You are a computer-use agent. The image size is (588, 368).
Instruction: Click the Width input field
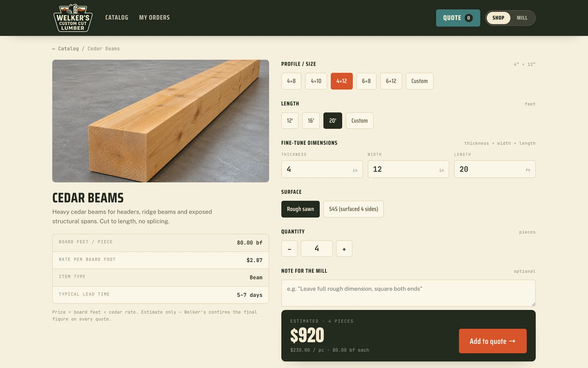[408, 169]
